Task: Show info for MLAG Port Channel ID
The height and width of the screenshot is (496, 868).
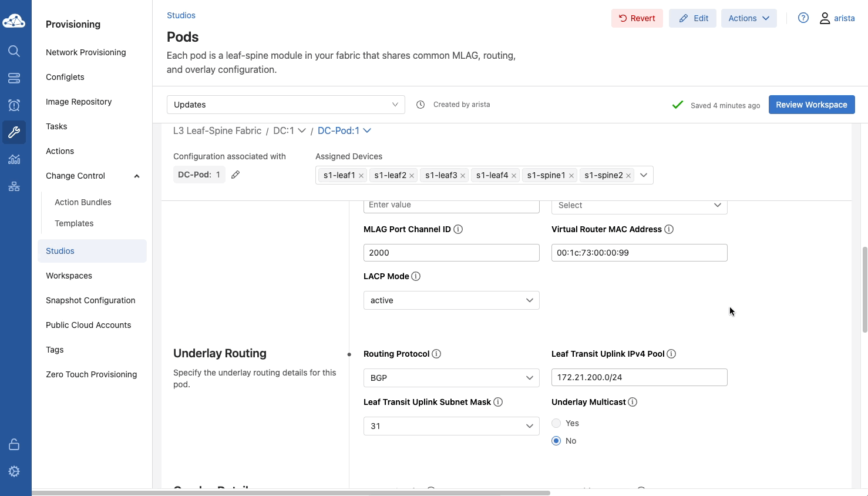Action: click(x=458, y=229)
